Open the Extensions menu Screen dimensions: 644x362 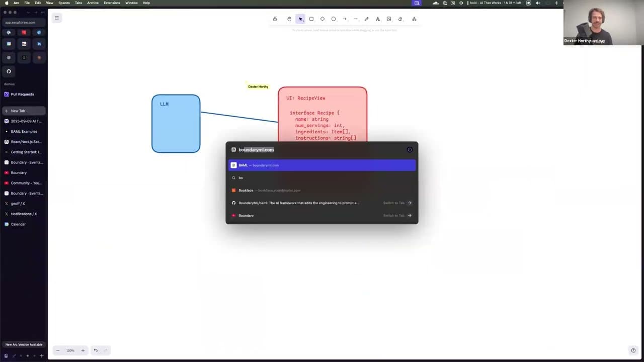pos(112,3)
